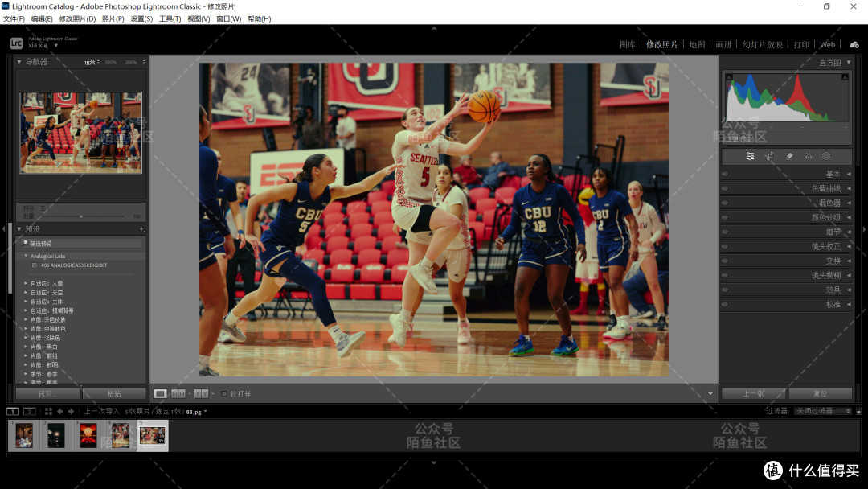Collapse the Analogical Labs preset group
The width and height of the screenshot is (868, 489).
(26, 256)
